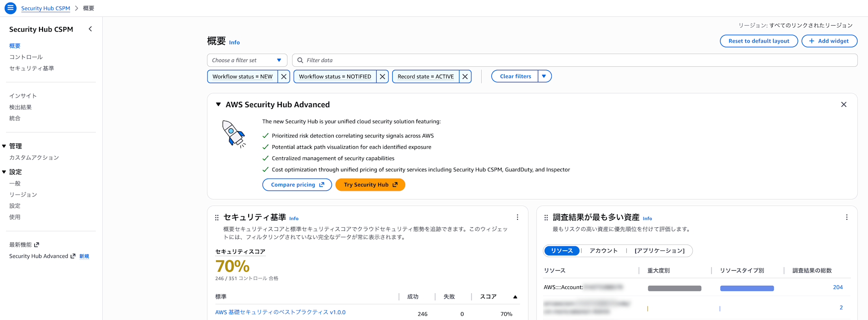868x320 pixels.
Task: Open コントロール in the sidebar
Action: coord(26,57)
